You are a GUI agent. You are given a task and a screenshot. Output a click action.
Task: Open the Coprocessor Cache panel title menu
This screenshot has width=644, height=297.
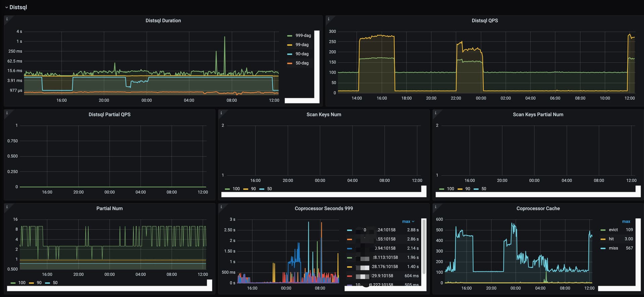[538, 208]
